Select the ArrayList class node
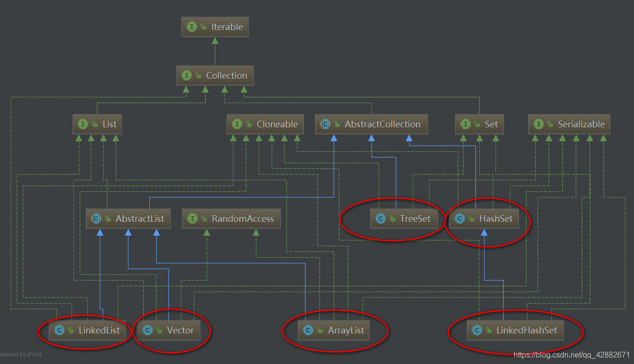The width and height of the screenshot is (634, 364). click(x=334, y=330)
